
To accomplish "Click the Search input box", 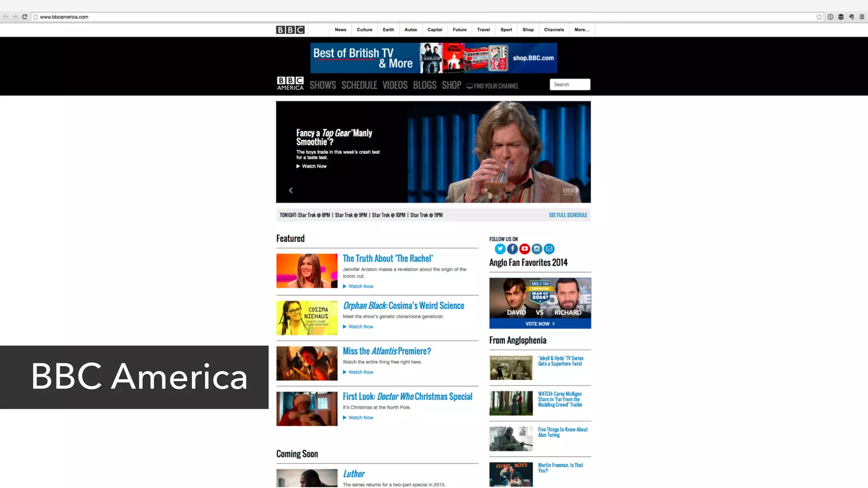I will pyautogui.click(x=570, y=84).
